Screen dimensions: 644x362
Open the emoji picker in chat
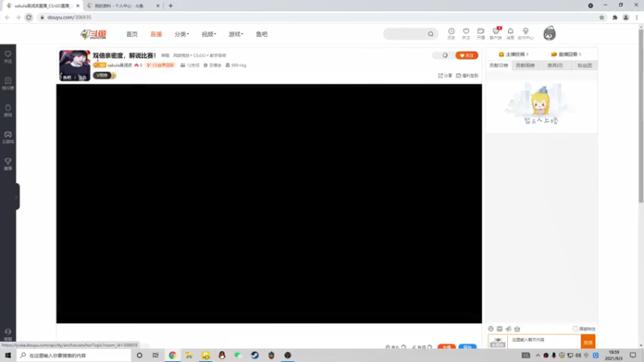[491, 329]
